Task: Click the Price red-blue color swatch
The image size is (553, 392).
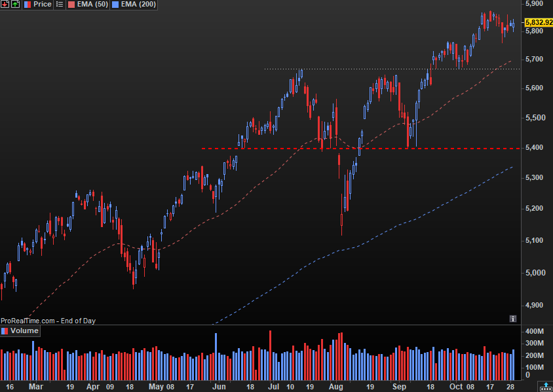Action: 28,4
